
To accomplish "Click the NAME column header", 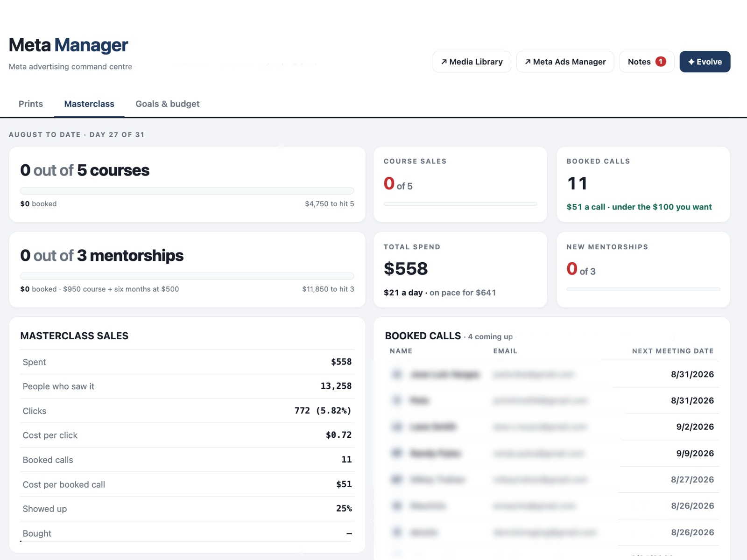I will click(x=401, y=351).
